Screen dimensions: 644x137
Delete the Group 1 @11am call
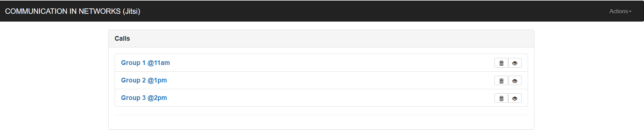pyautogui.click(x=501, y=63)
